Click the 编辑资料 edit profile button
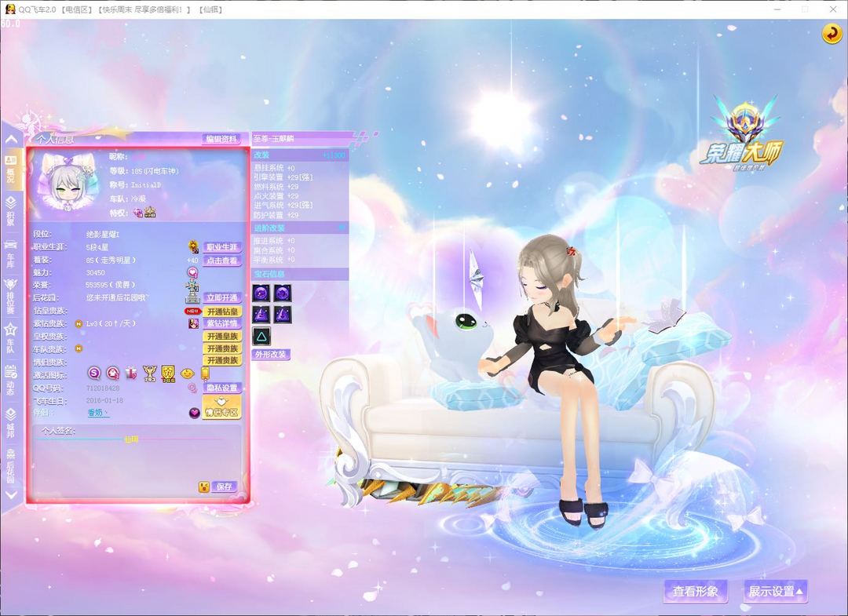Viewport: 848px width, 616px height. [x=221, y=139]
